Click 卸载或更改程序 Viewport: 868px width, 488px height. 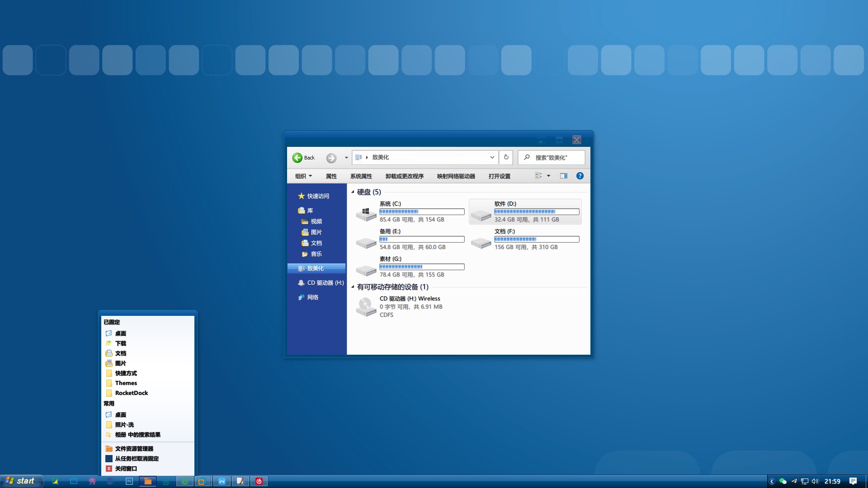(405, 176)
